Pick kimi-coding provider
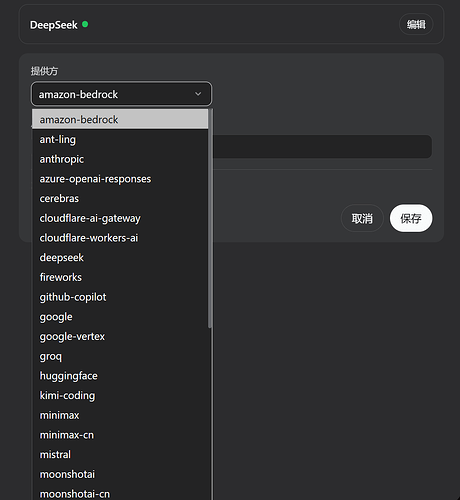Viewport: 460px width, 500px height. pos(120,395)
